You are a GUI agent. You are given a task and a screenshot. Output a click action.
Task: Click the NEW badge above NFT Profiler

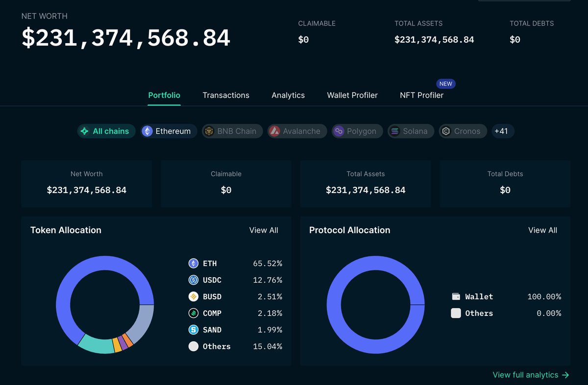[446, 84]
